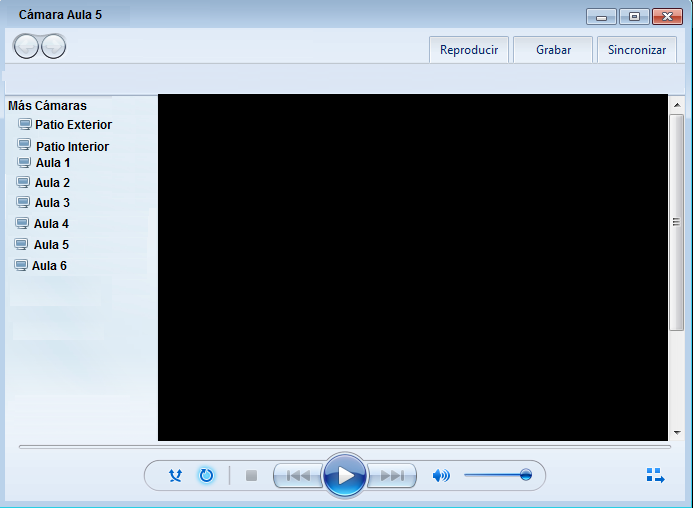Click the scrollbar up arrow
The image size is (693, 508).
click(677, 105)
